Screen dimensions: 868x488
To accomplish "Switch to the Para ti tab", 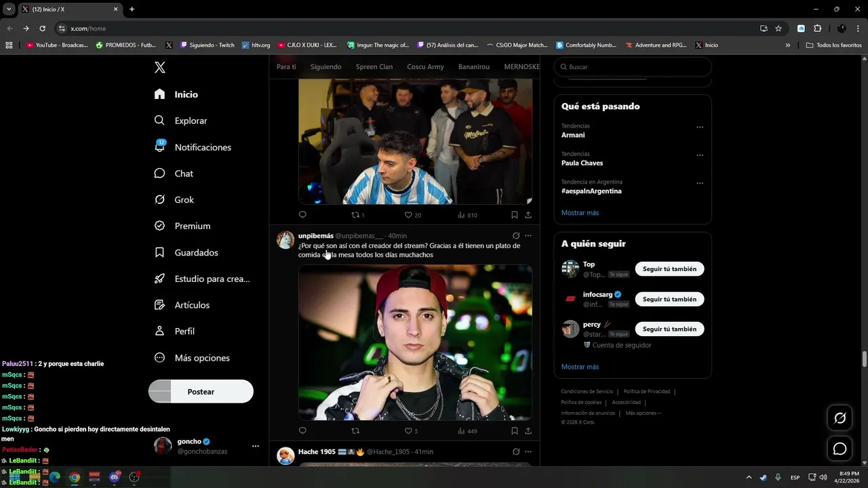I will coord(286,67).
